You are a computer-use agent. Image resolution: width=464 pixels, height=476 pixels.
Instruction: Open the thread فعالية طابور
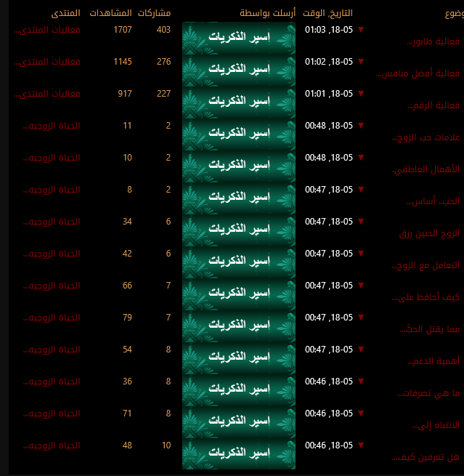[433, 42]
